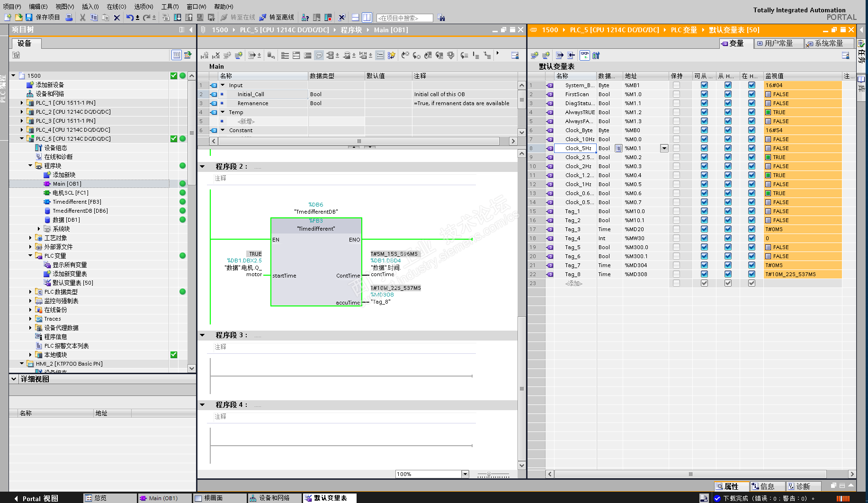Click the search-in-project input field

coord(404,18)
